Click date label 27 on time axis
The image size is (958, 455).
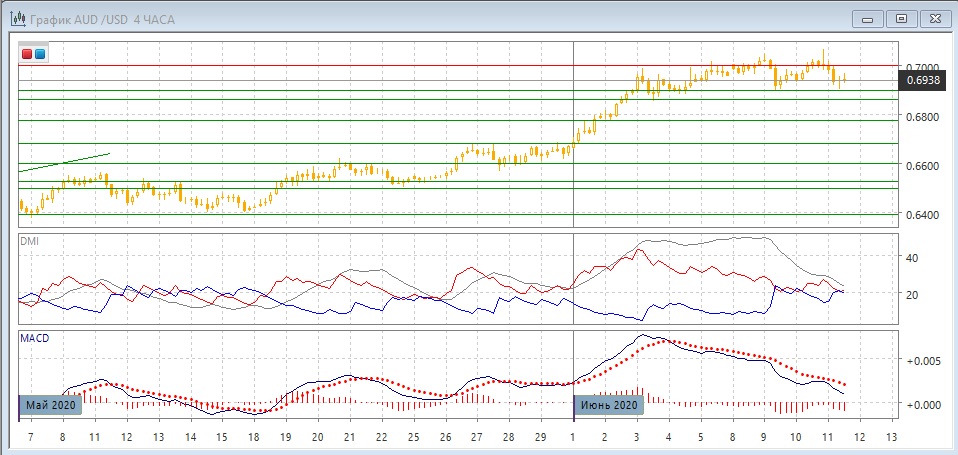[477, 438]
